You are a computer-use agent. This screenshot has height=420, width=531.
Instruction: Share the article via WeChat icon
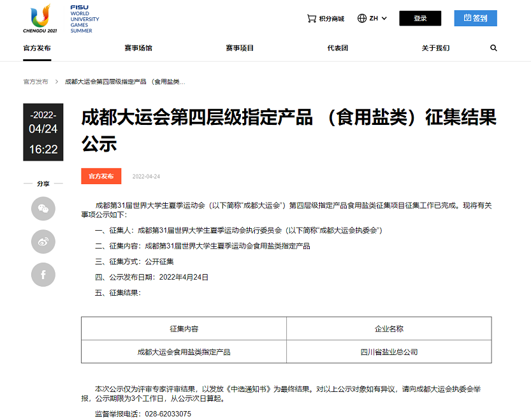pyautogui.click(x=43, y=208)
